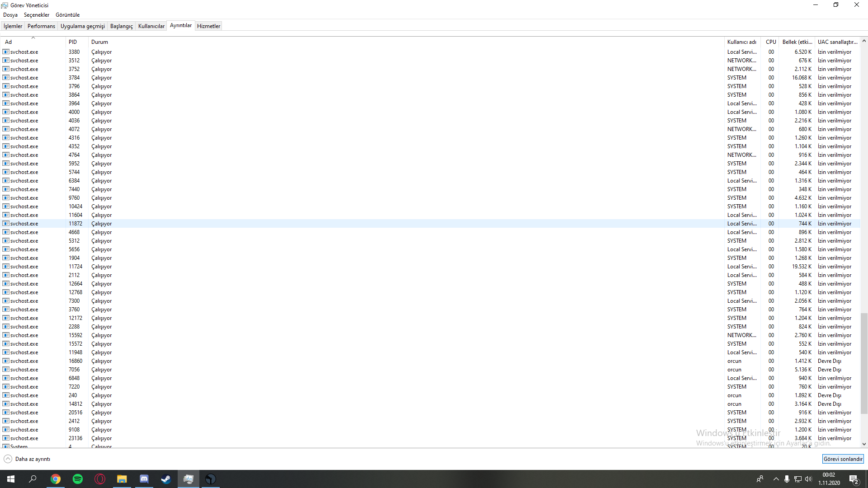Click the Windows Start button

[x=11, y=479]
